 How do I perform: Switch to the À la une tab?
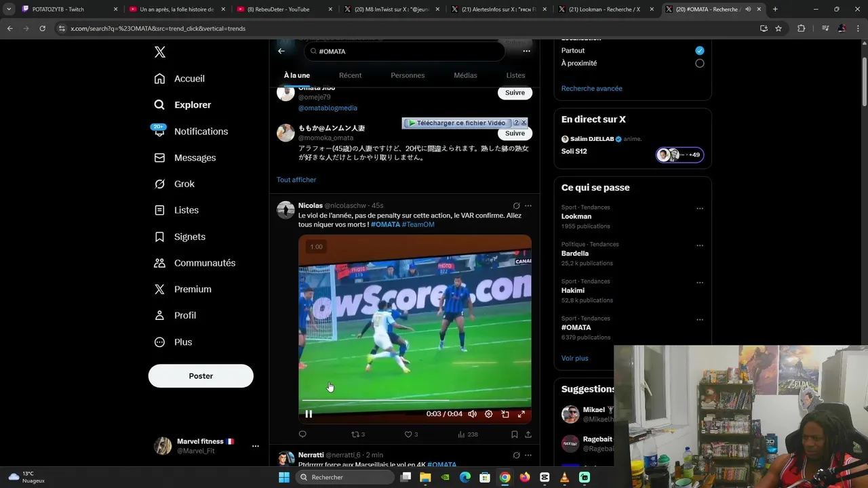point(297,75)
